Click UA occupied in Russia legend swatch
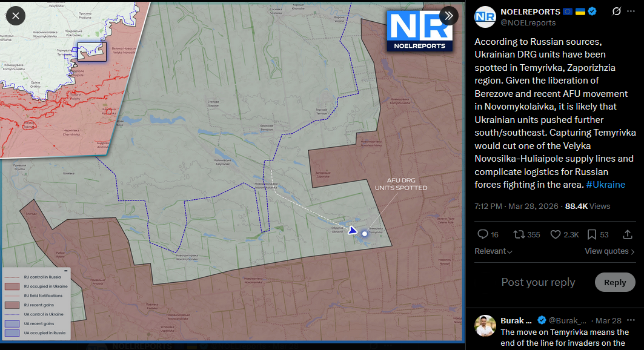The height and width of the screenshot is (350, 644). 12,333
